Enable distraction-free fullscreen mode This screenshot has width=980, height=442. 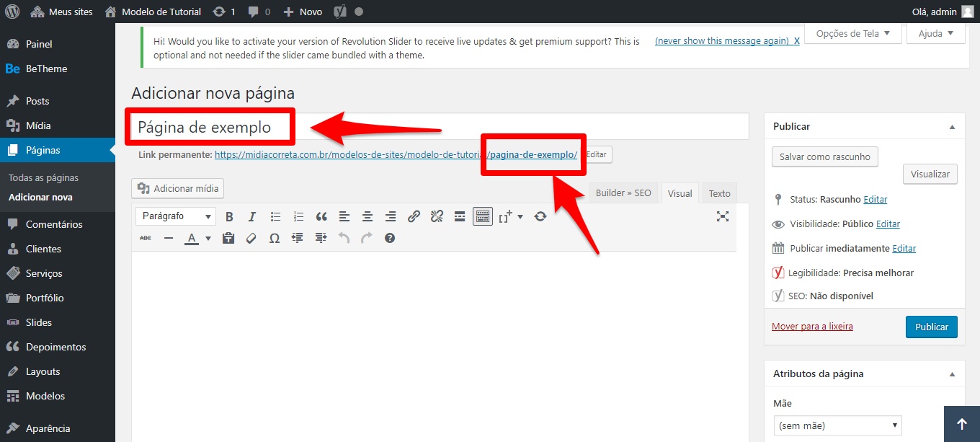click(x=723, y=216)
